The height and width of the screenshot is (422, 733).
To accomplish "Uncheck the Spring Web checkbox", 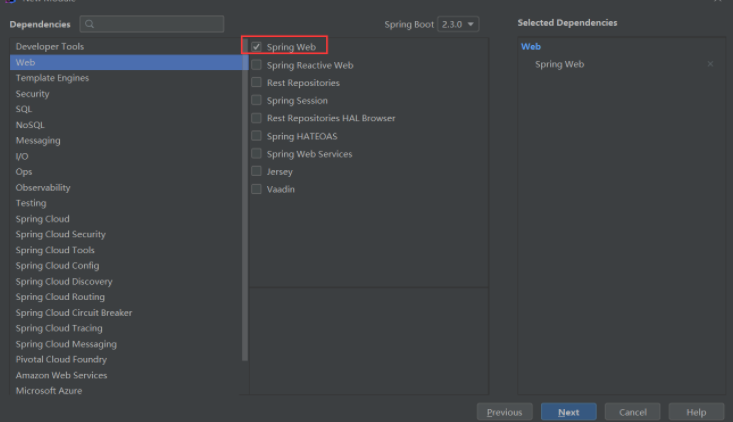I will (256, 47).
